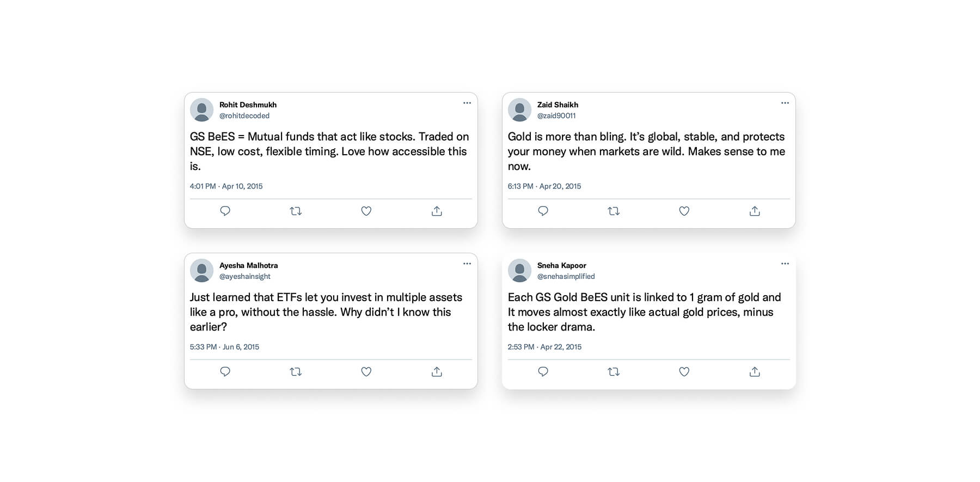Open the @rohitdecoded profile handle

tap(244, 115)
